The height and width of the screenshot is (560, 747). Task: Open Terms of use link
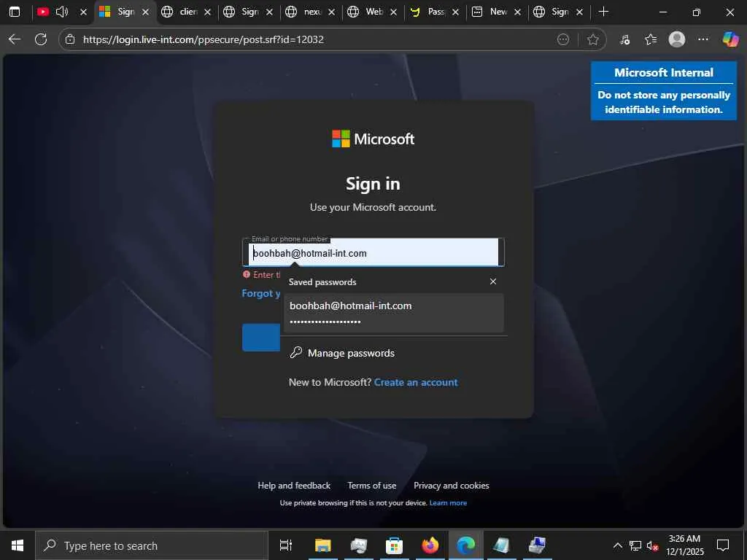click(371, 486)
